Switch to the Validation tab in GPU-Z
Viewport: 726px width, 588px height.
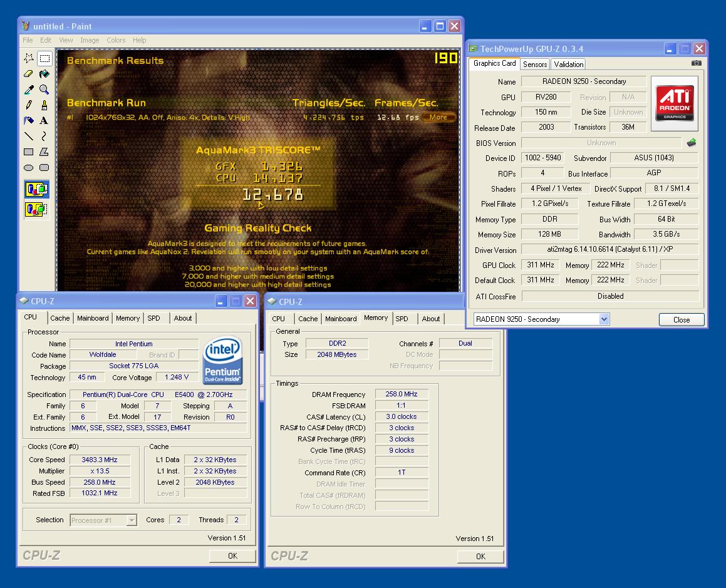(569, 64)
